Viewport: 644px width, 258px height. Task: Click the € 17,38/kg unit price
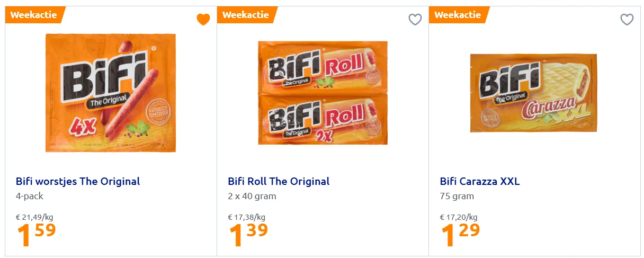tap(246, 217)
